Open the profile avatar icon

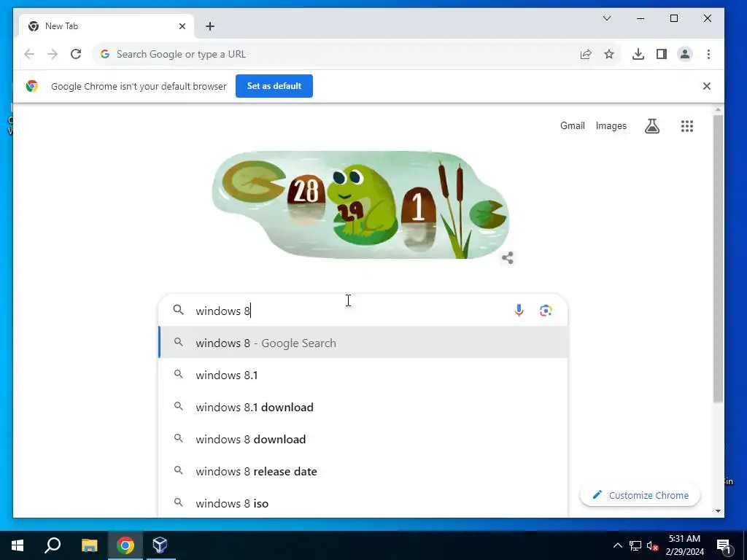[684, 54]
